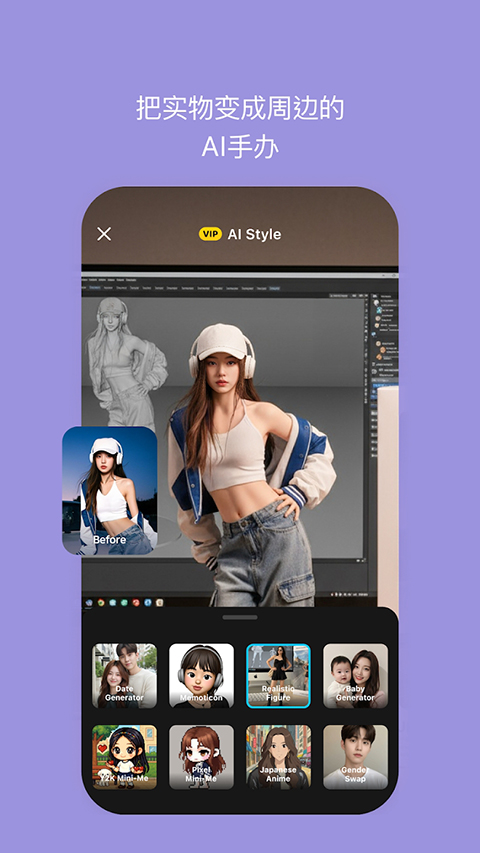
Task: Click the leftmost icon in the pictured taskbar
Action: 89,602
